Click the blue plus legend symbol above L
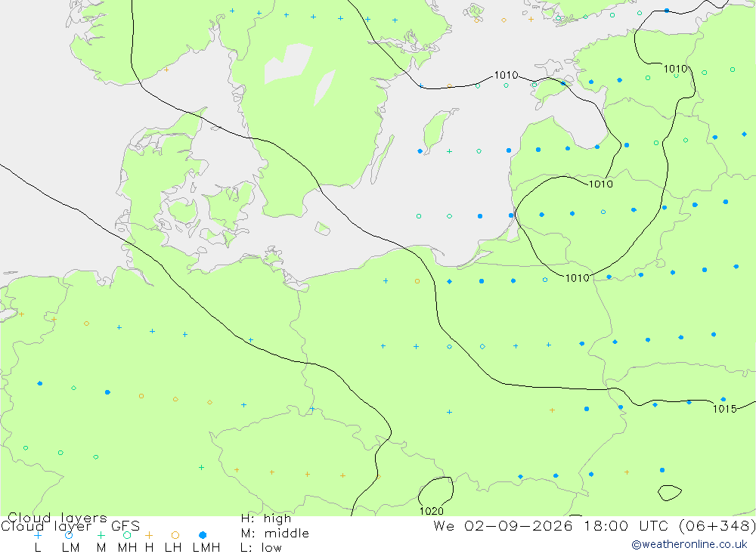 click(38, 535)
